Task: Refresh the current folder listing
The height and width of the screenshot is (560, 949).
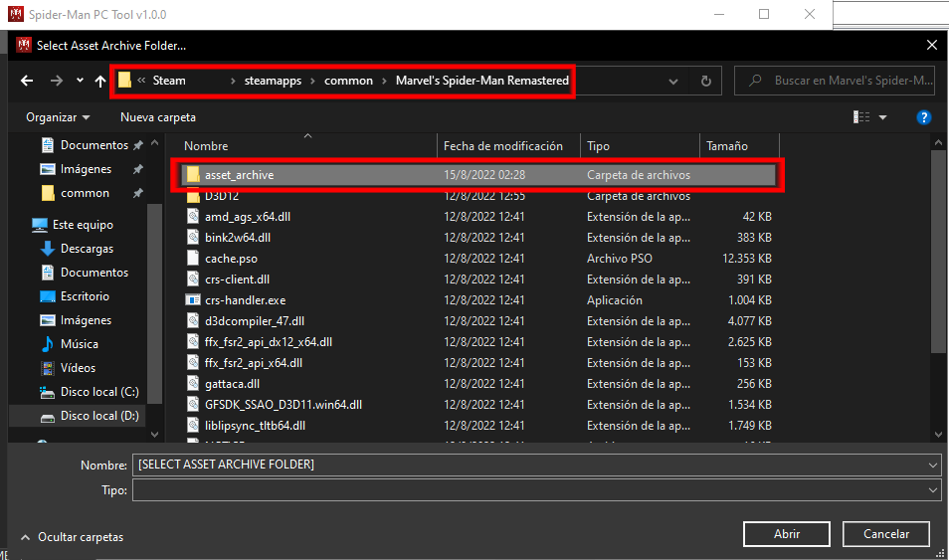Action: (x=705, y=81)
